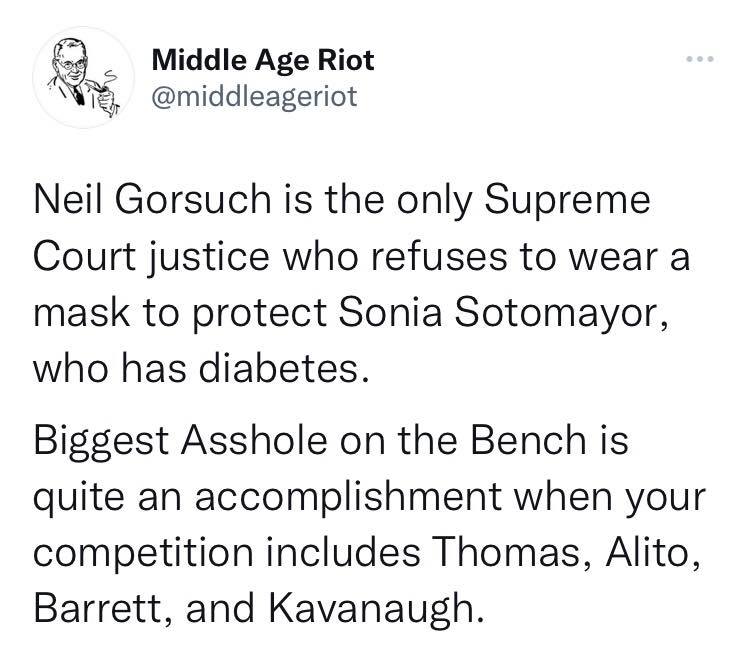Screen dimensions: 732x667
Task: Open the Middle Age Riot display name
Action: tap(263, 60)
